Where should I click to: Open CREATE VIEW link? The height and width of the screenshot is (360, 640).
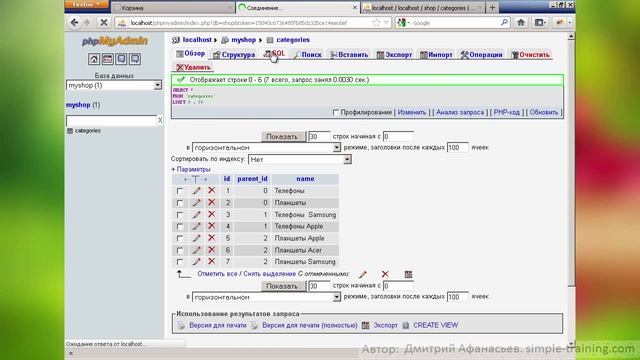tap(436, 325)
